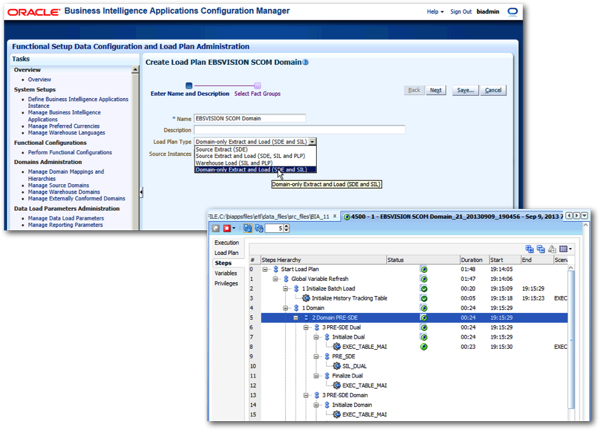Collapse the 3 PRE-SDE Dual node
600x430 pixels.
point(306,327)
